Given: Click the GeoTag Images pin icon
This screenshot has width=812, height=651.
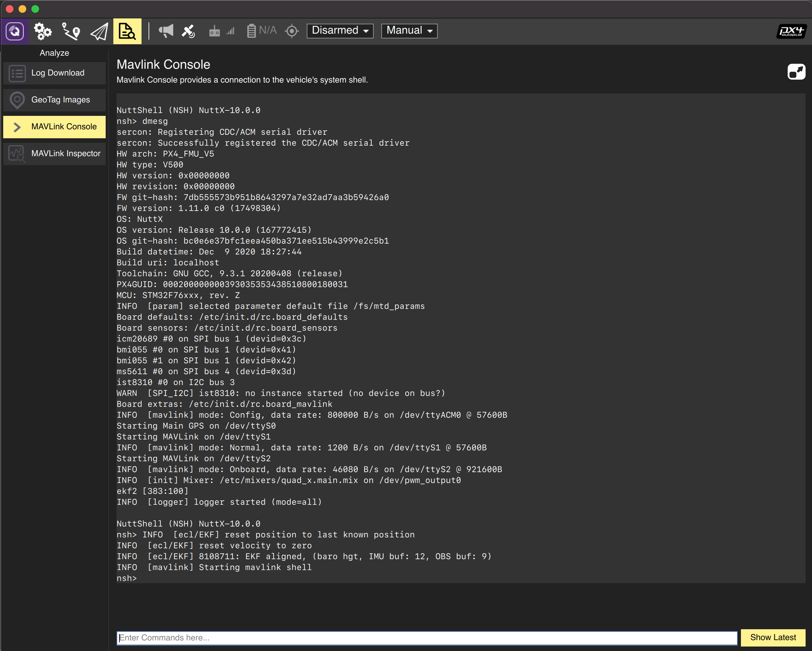Looking at the screenshot, I should pyautogui.click(x=17, y=100).
